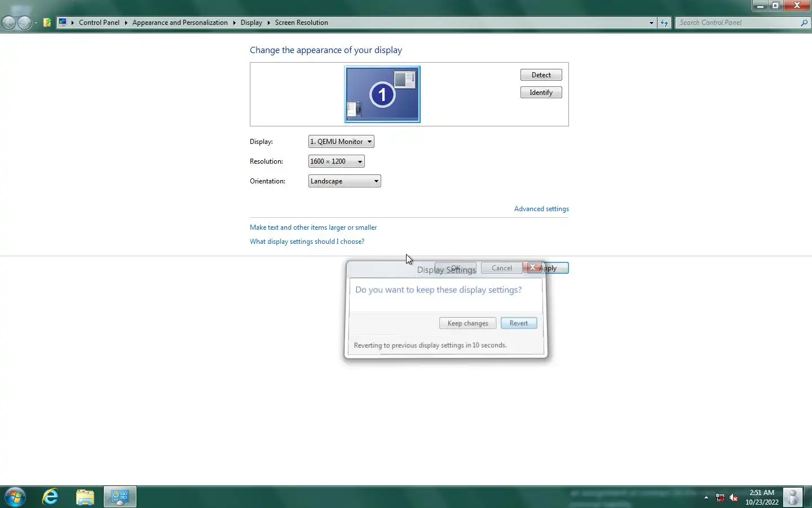This screenshot has height=508, width=812.
Task: Click Keep changes in Display Settings dialog
Action: (467, 323)
